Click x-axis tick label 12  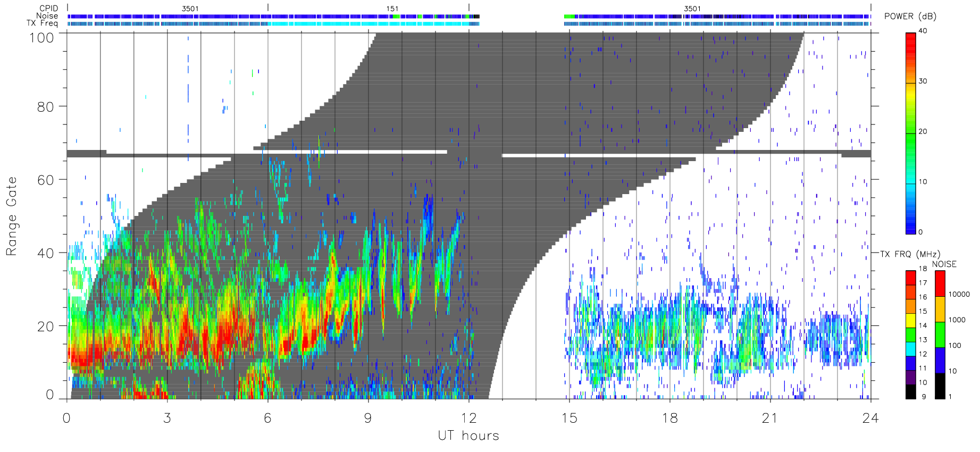point(468,418)
